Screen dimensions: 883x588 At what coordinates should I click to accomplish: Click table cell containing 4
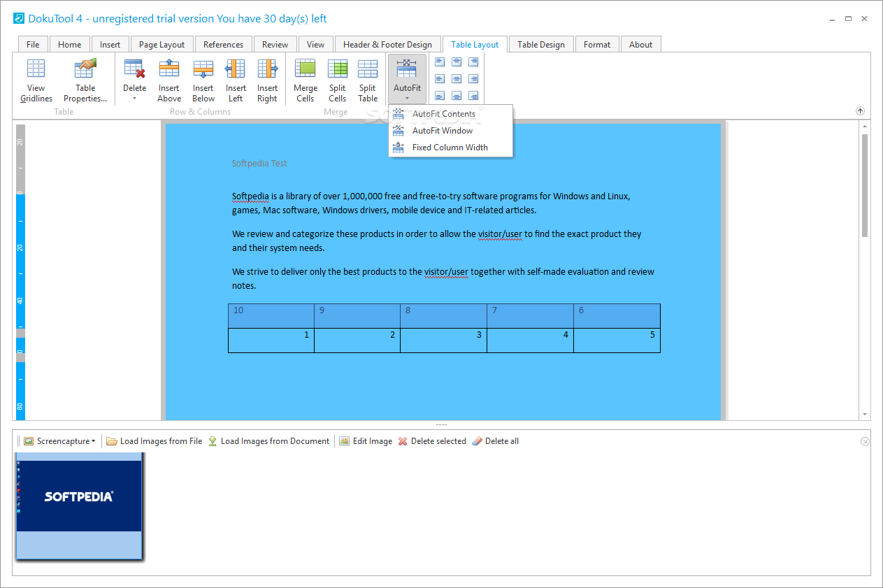coord(530,340)
